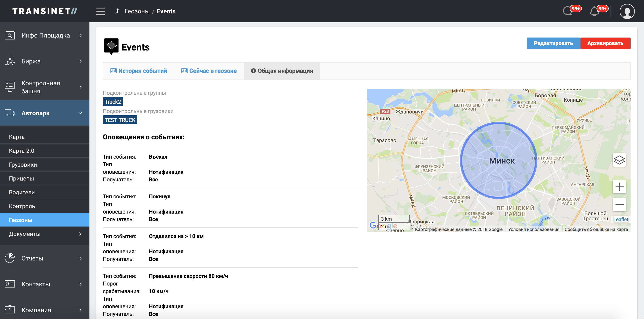Click the red Архивировать button

click(605, 43)
